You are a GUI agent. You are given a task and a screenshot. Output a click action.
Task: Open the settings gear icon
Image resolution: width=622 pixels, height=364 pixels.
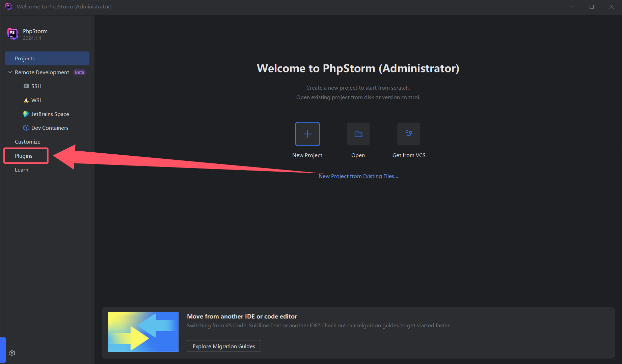(12, 353)
